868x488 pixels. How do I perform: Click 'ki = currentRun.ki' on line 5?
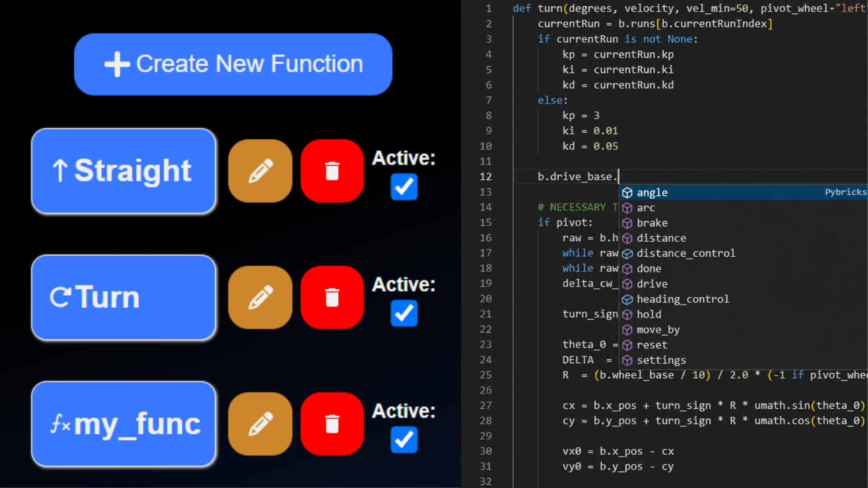(x=618, y=70)
